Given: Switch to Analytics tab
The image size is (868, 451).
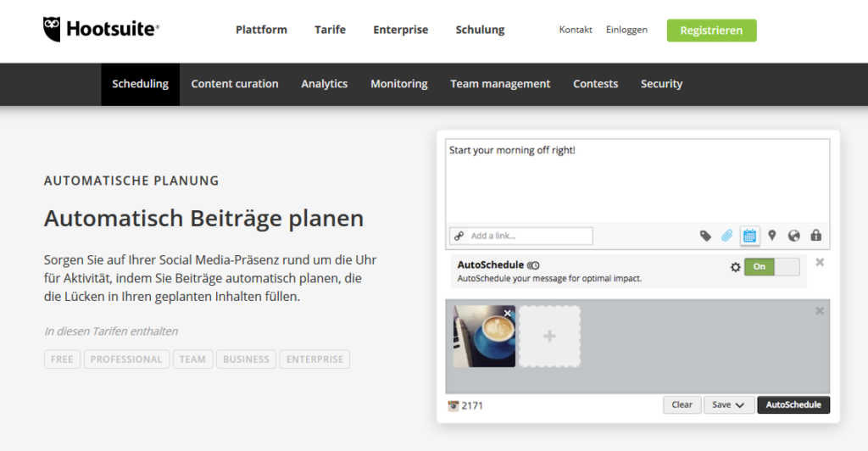Looking at the screenshot, I should tap(325, 84).
